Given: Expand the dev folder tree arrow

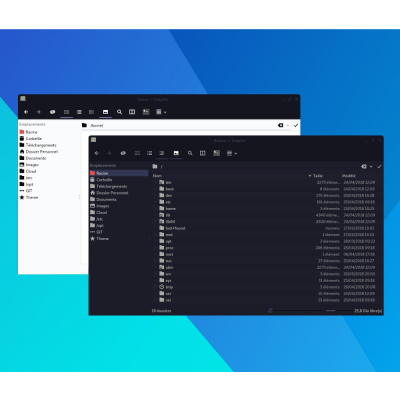Looking at the screenshot, I should click(155, 195).
